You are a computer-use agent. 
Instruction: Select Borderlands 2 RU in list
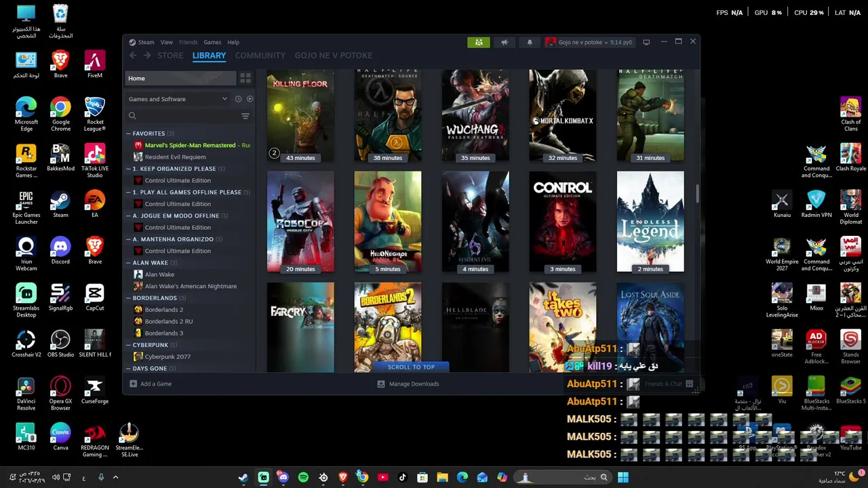(169, 321)
